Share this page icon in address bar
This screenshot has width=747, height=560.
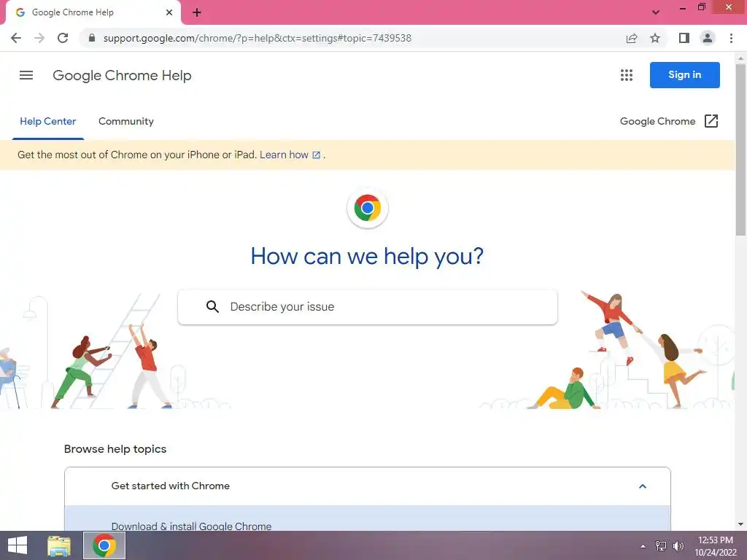pos(632,38)
